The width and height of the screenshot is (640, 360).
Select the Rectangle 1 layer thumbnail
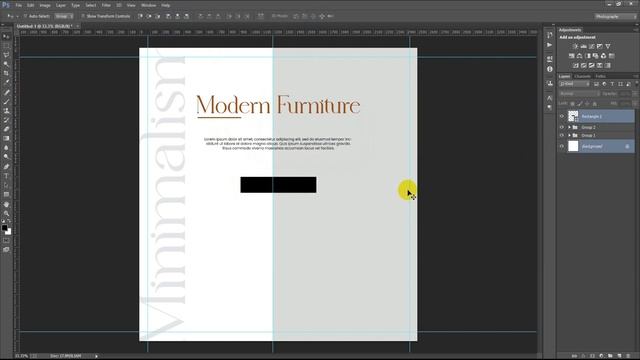click(x=573, y=116)
